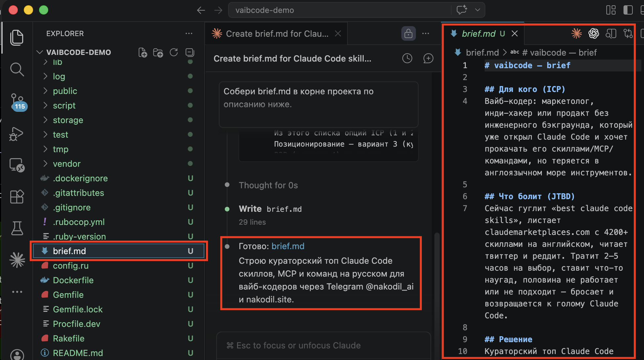
Task: Open README.md in the Explorer
Action: 119,353
